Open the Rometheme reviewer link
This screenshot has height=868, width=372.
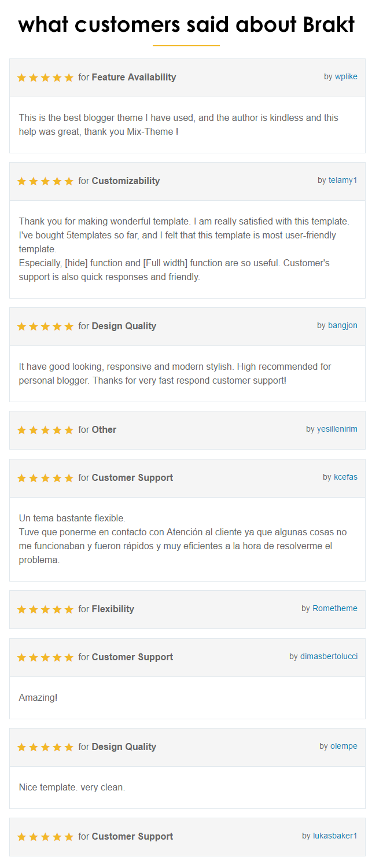coord(334,609)
